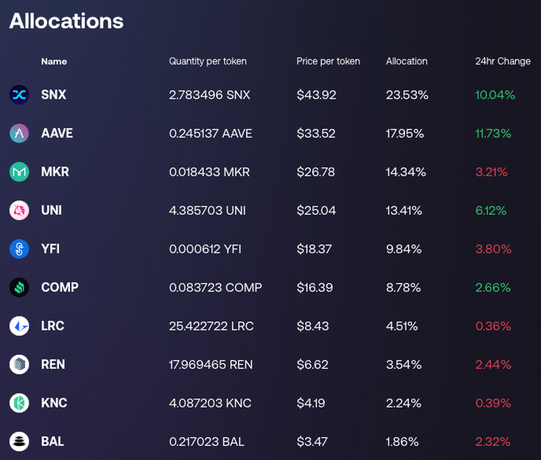This screenshot has width=541, height=460.
Task: Select the MKR token logo
Action: 19,172
